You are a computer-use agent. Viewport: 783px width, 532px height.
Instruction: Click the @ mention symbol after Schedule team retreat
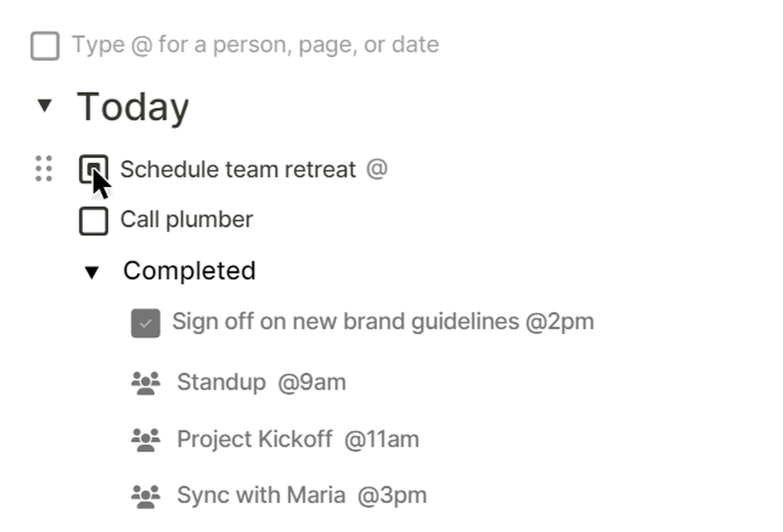(x=377, y=169)
